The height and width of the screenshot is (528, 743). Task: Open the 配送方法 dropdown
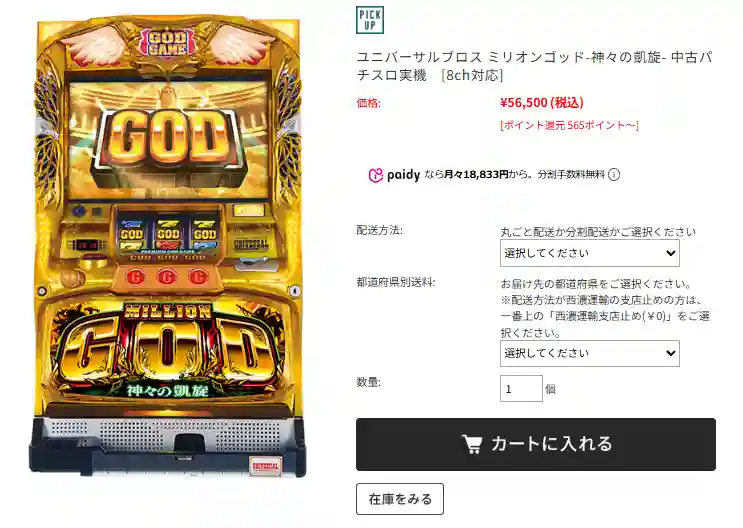(x=589, y=253)
